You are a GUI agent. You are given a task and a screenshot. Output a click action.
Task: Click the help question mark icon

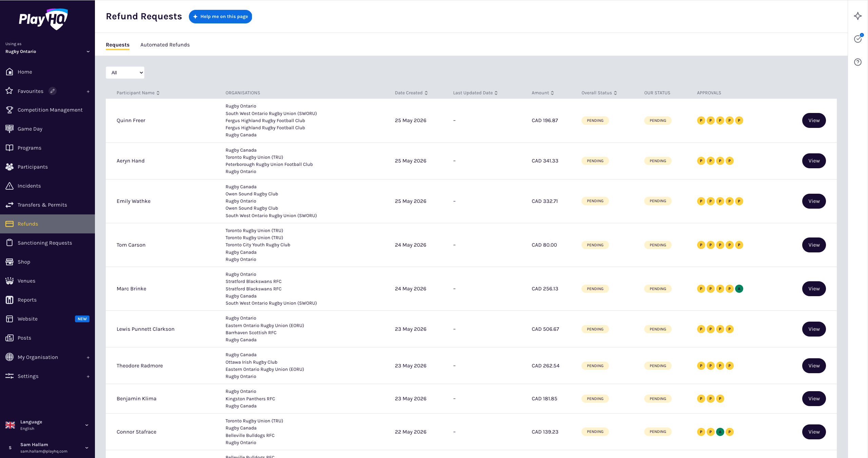pyautogui.click(x=858, y=62)
